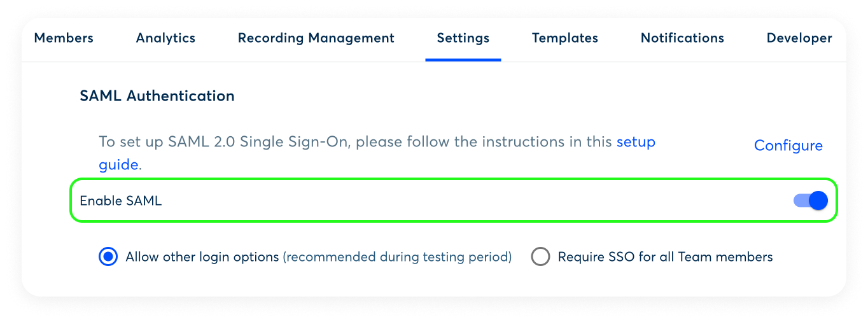Click the "recommended during testing period" note

point(397,257)
